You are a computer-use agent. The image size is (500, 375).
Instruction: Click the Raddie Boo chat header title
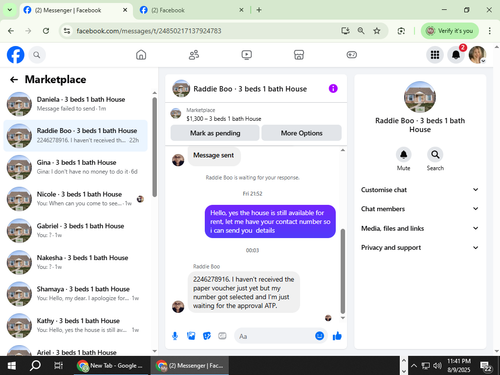click(x=250, y=89)
